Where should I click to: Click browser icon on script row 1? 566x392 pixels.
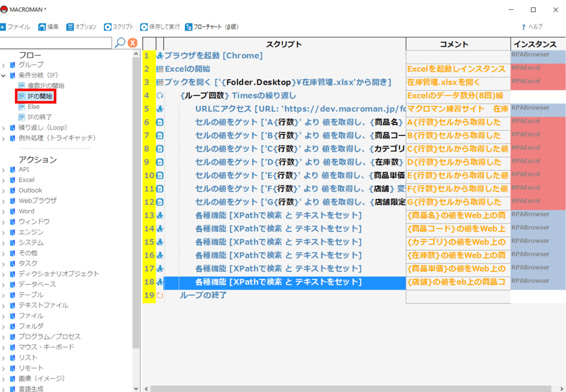point(159,56)
